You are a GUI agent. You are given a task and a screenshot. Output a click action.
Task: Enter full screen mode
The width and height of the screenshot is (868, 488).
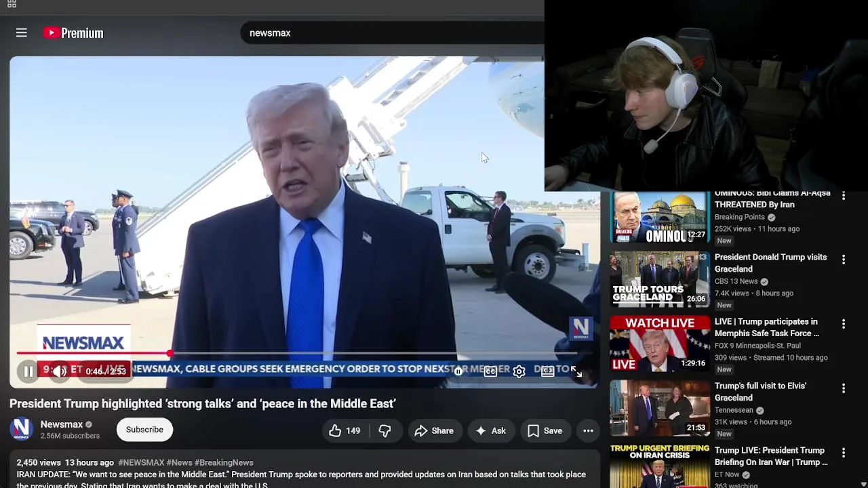576,371
